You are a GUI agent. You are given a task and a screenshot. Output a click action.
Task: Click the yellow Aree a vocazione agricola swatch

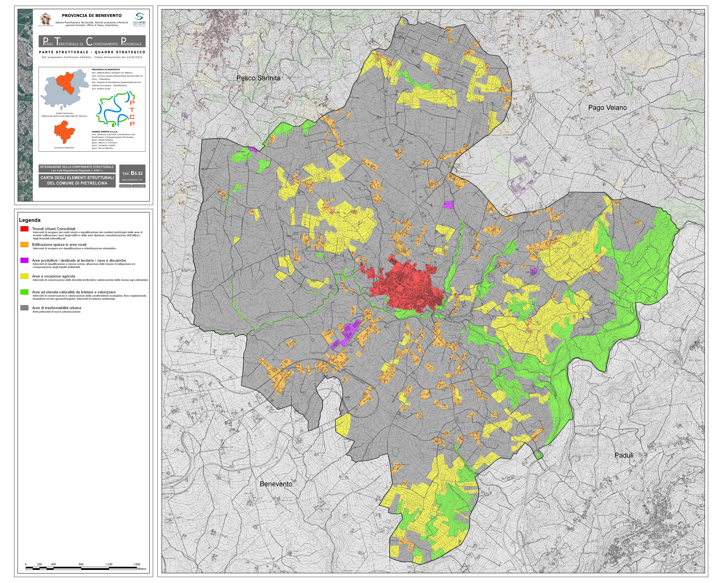(24, 276)
